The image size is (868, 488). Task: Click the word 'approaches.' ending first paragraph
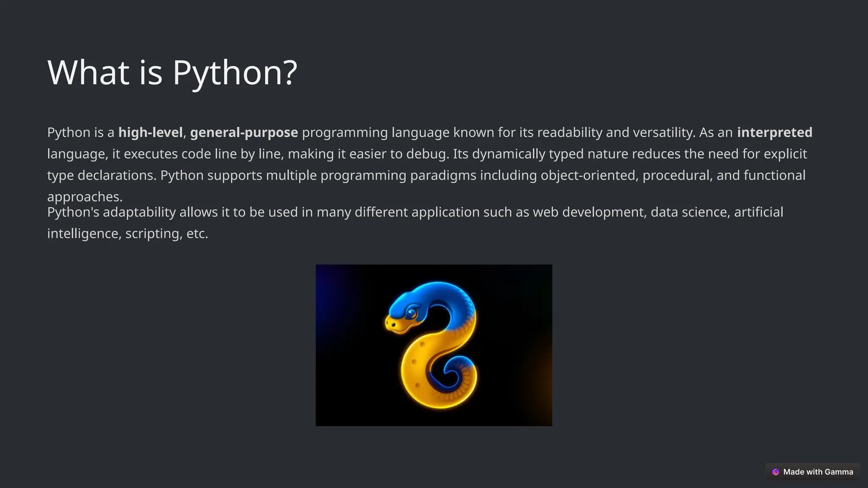[85, 197]
